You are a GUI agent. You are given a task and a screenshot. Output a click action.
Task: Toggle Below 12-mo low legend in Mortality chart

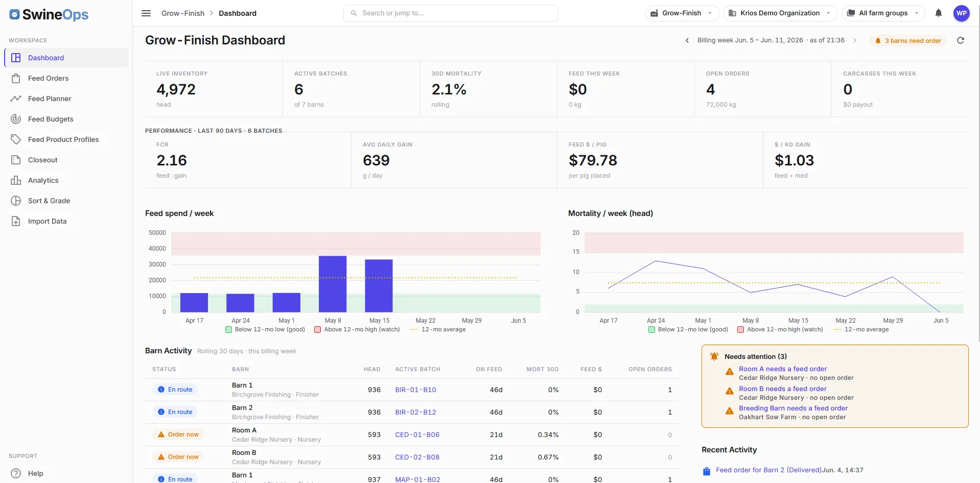(x=688, y=329)
